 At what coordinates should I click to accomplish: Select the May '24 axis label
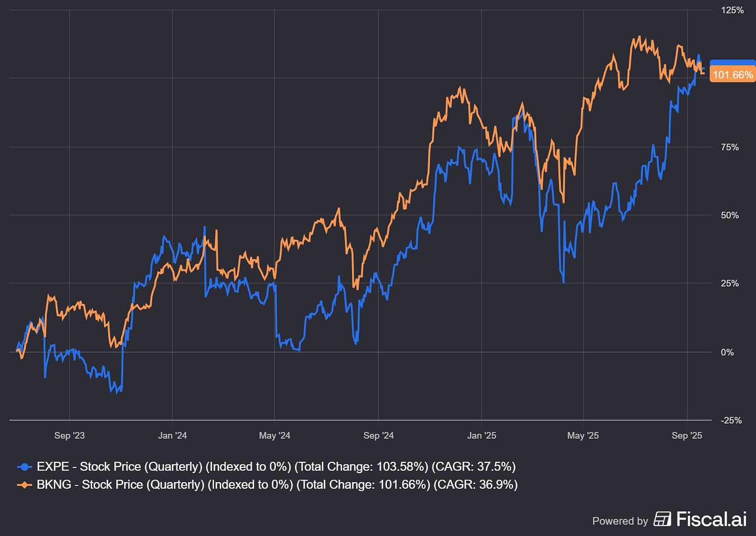[x=274, y=436]
